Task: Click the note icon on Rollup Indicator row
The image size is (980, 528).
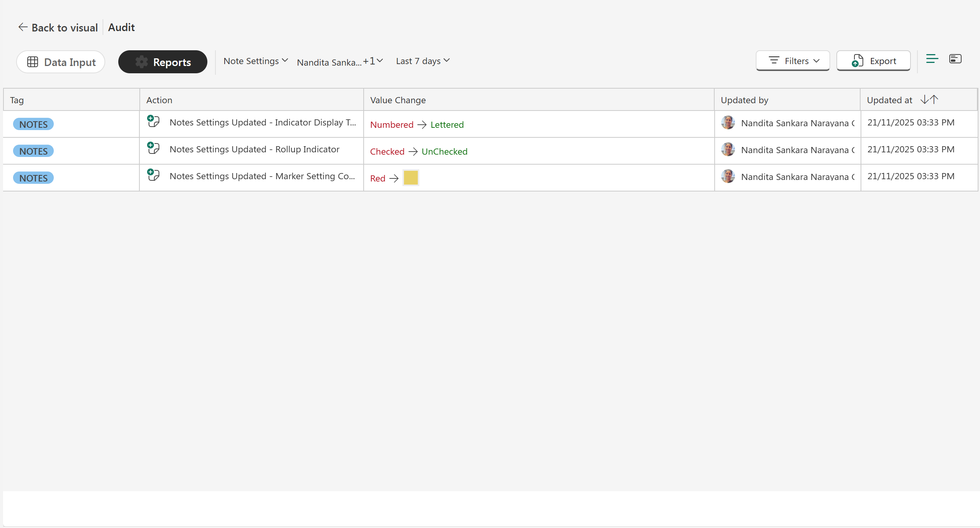Action: tap(153, 148)
